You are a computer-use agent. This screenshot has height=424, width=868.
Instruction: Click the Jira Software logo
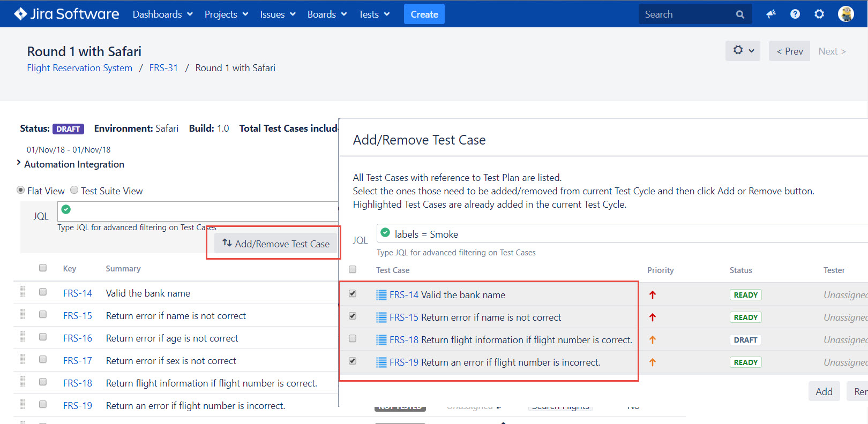click(66, 14)
